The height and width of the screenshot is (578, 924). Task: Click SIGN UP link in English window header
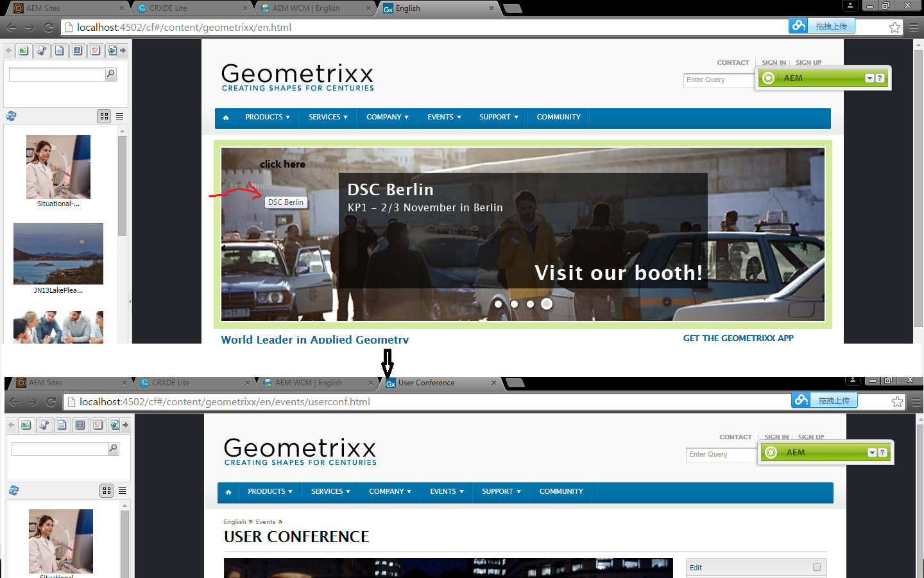tap(809, 63)
